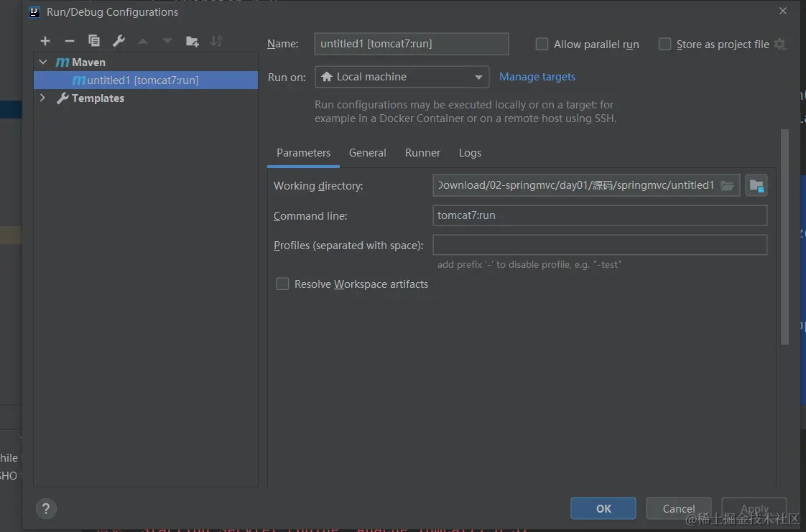Open the Manage targets link
Image resolution: width=806 pixels, height=532 pixels.
tap(537, 77)
